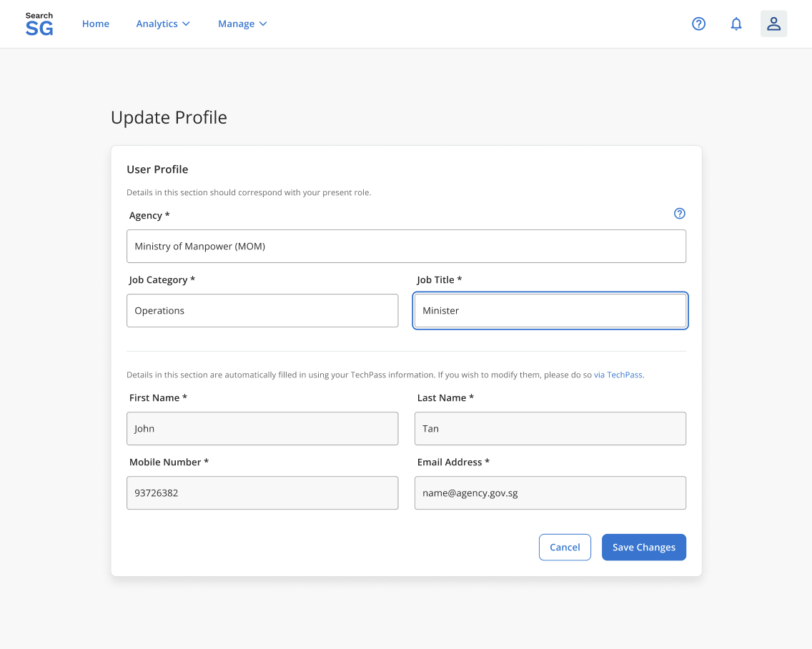Expand the Analytics dropdown
The height and width of the screenshot is (649, 812).
point(163,24)
